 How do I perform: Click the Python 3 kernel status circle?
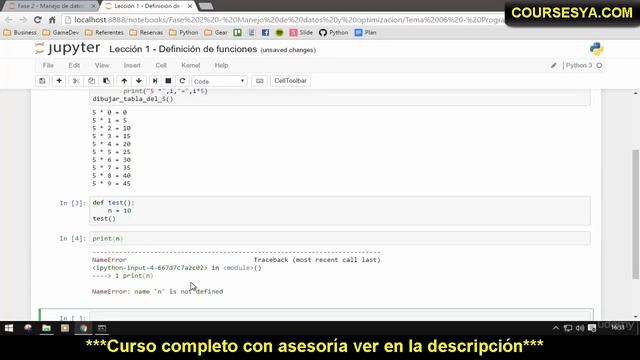tap(599, 65)
